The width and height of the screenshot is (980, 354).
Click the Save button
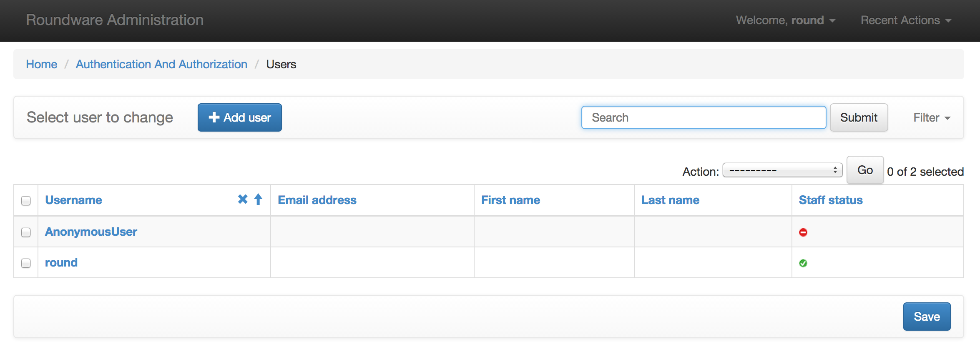click(x=927, y=317)
